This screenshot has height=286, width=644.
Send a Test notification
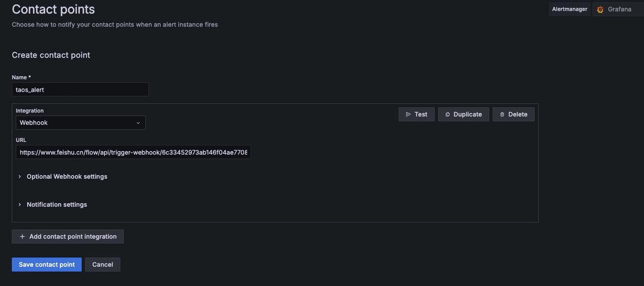tap(417, 115)
